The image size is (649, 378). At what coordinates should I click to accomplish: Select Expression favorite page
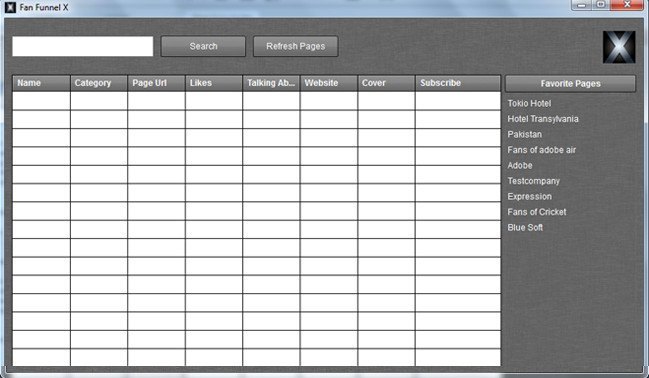pos(529,197)
